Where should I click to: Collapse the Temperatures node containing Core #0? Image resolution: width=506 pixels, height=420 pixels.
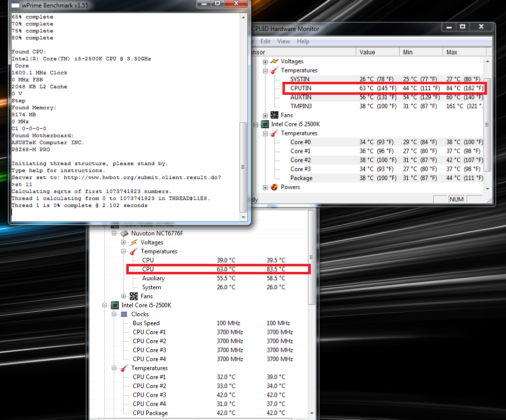[265, 134]
